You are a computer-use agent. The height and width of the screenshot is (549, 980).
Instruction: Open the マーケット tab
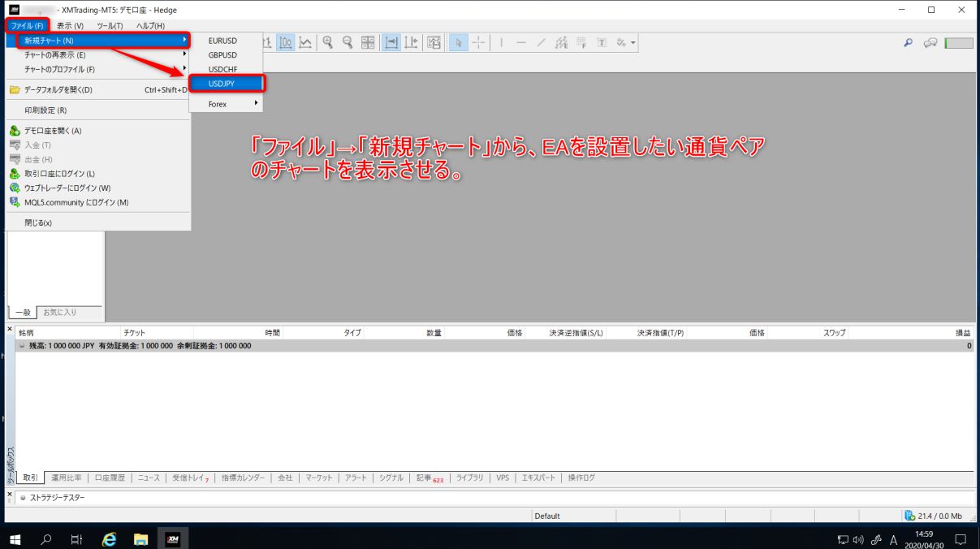pos(318,478)
